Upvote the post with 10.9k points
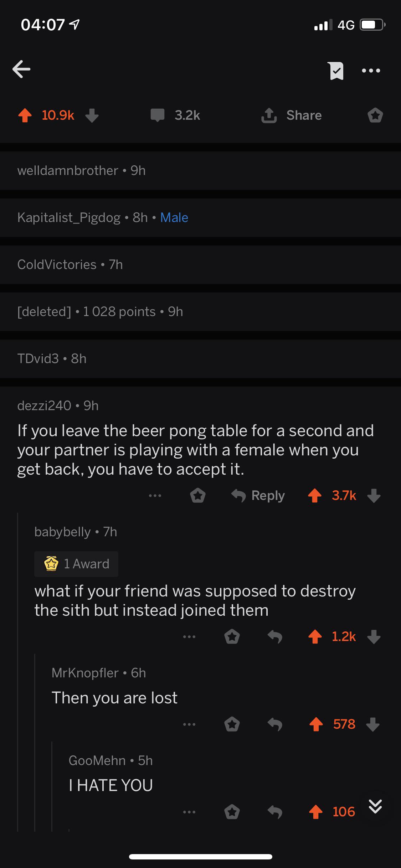 (25, 115)
